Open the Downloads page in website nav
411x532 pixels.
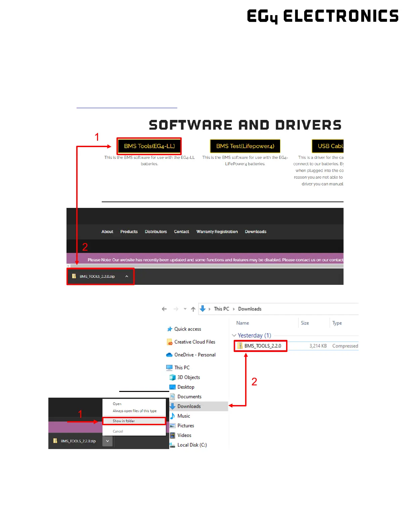(256, 232)
